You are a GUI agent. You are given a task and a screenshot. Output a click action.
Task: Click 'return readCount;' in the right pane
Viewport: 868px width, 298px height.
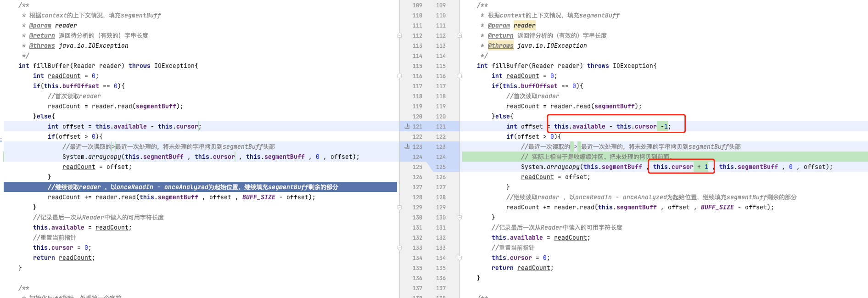click(x=523, y=268)
